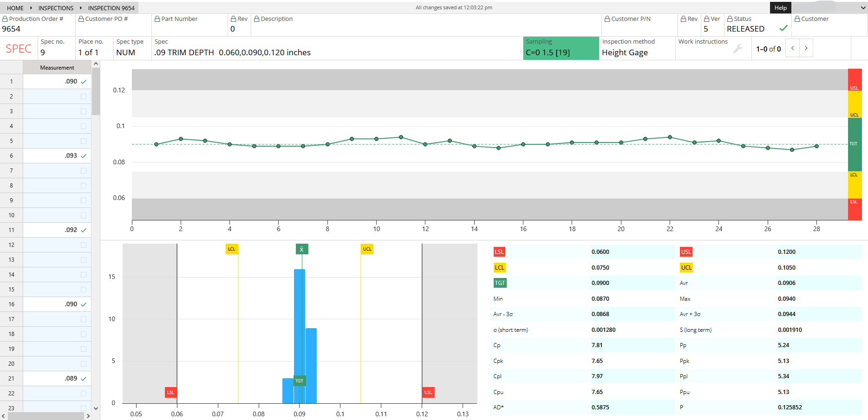Click the Customer P/N lock icon

click(607, 19)
